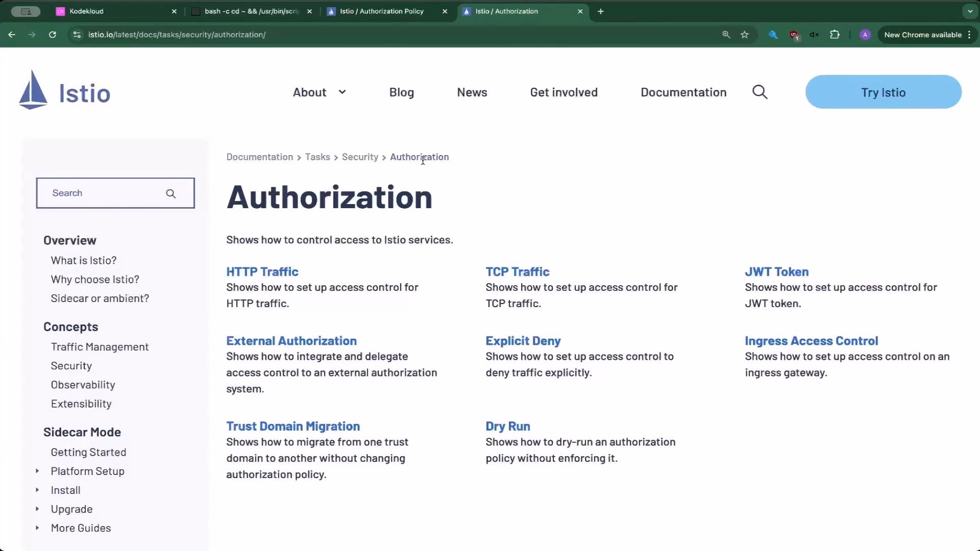Image resolution: width=980 pixels, height=551 pixels.
Task: Expand the Platform Setup tree arrow
Action: pos(37,471)
